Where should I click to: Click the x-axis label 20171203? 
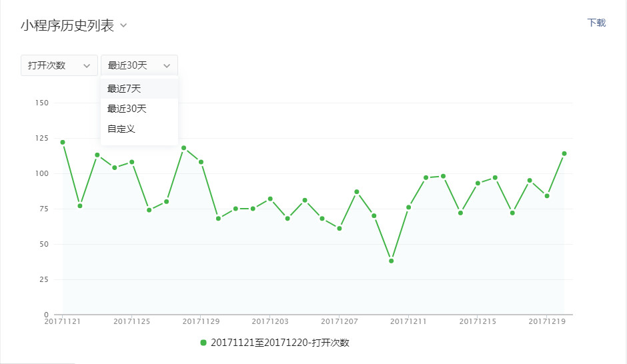(x=270, y=321)
